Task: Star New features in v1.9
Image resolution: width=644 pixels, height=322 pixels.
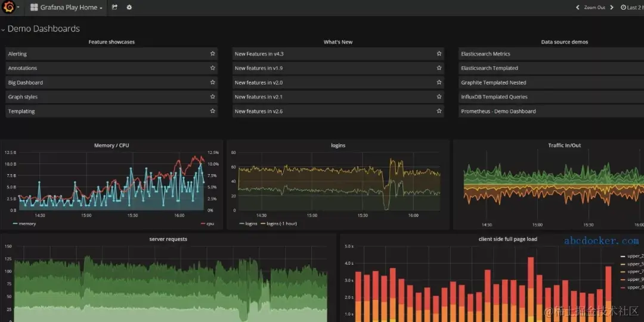Action: [x=439, y=68]
